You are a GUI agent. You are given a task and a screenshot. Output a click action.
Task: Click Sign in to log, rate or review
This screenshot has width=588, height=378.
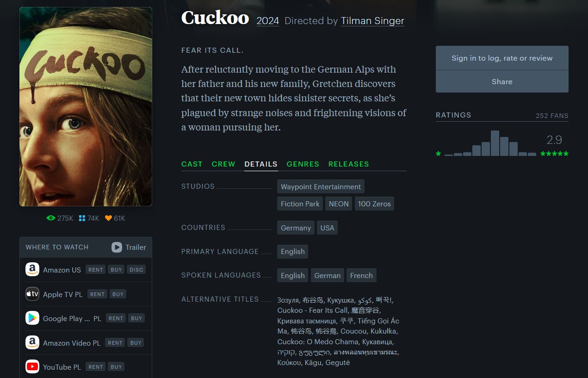click(502, 58)
